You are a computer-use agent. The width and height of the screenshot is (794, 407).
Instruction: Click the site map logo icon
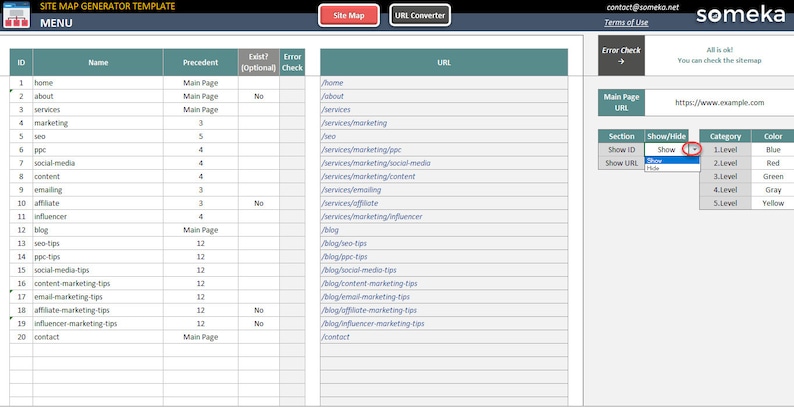(16, 15)
